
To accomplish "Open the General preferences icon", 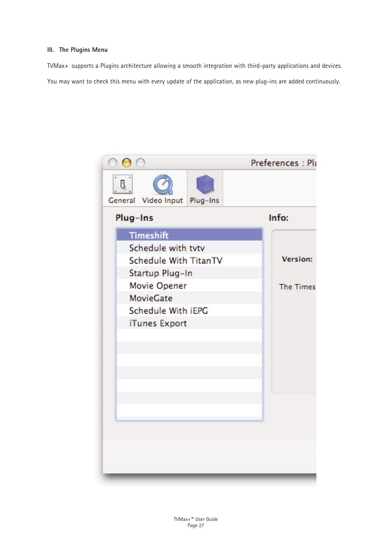I will click(x=122, y=184).
